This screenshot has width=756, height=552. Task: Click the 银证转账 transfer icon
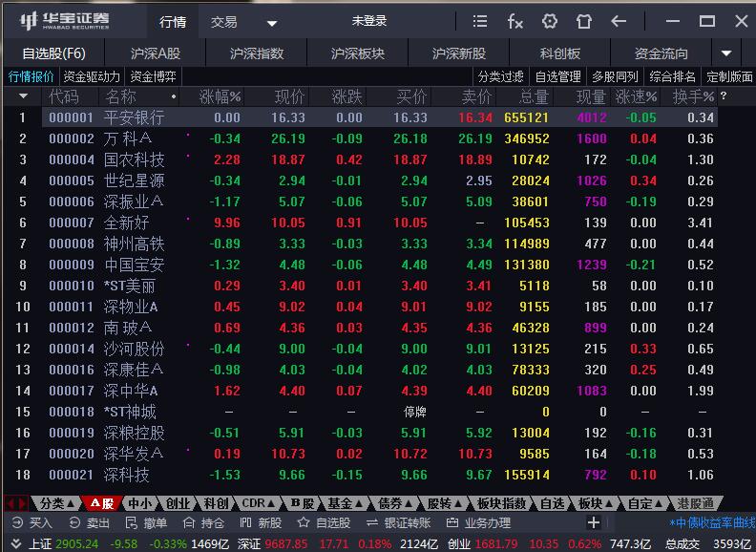point(398,522)
